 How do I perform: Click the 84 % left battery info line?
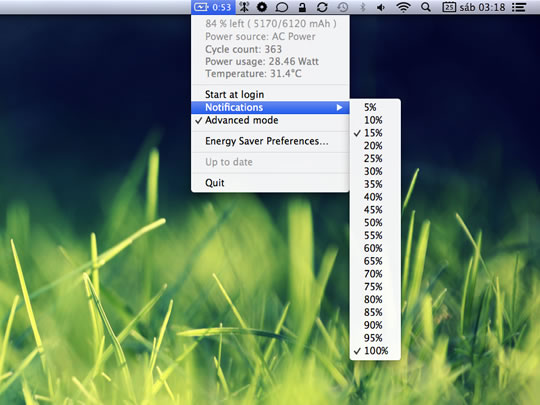(x=270, y=23)
